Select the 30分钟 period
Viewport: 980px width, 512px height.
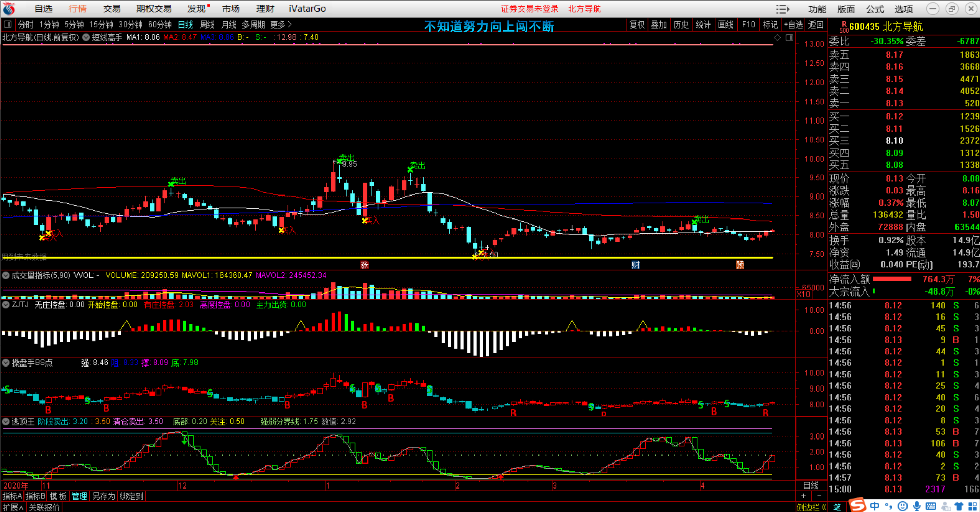(131, 25)
